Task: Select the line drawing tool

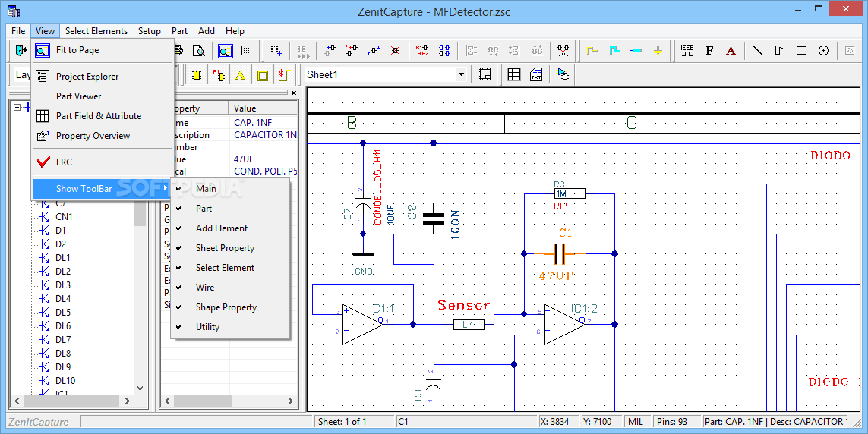Action: 757,51
